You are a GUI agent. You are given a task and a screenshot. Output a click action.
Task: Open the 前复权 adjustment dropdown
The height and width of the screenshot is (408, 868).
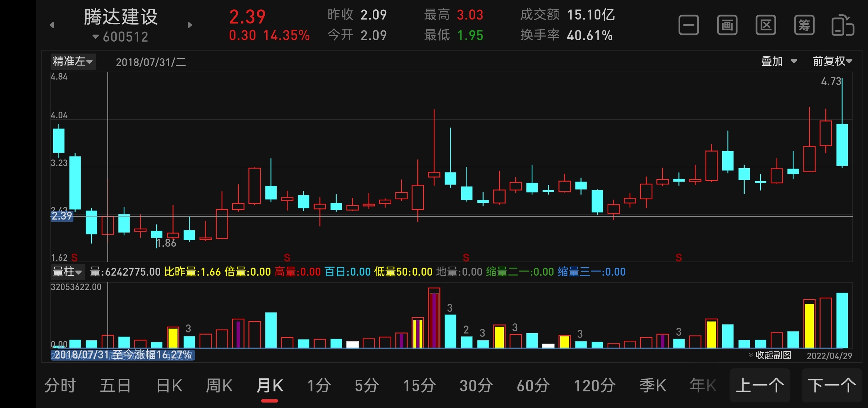point(832,61)
